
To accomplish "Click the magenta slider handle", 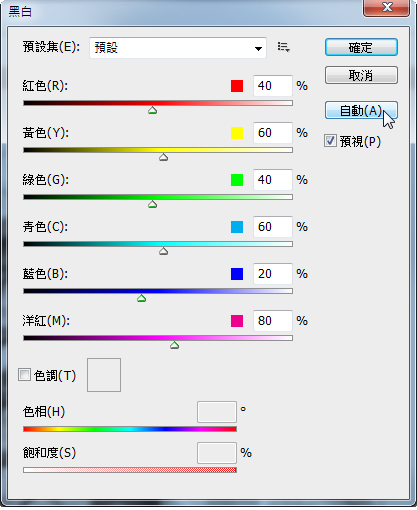I will (x=175, y=345).
